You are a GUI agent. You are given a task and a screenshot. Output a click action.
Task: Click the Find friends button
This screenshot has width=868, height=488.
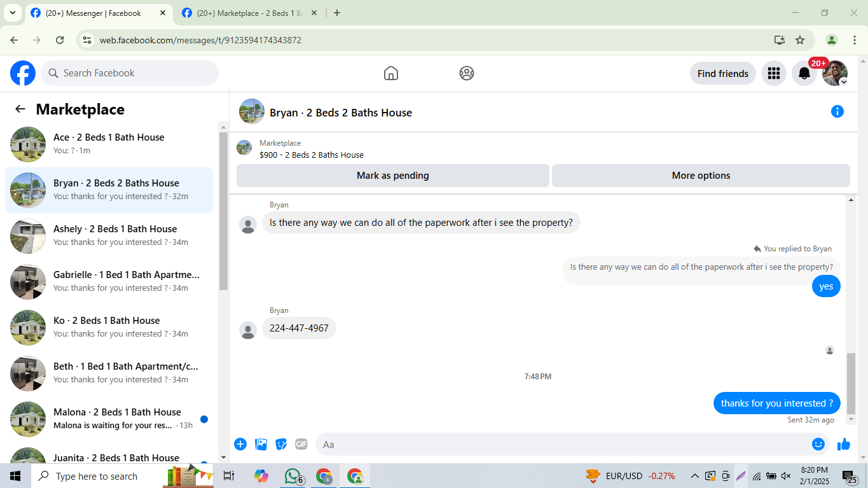click(723, 73)
